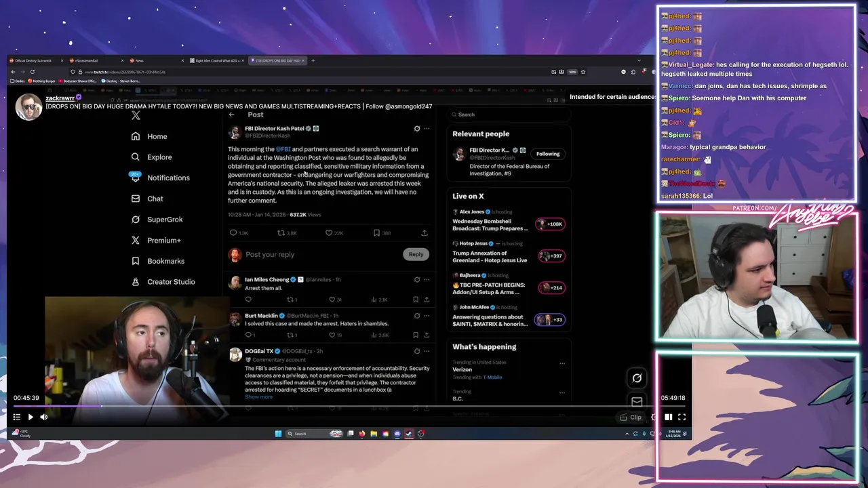Share the Kash Patel post

(425, 232)
